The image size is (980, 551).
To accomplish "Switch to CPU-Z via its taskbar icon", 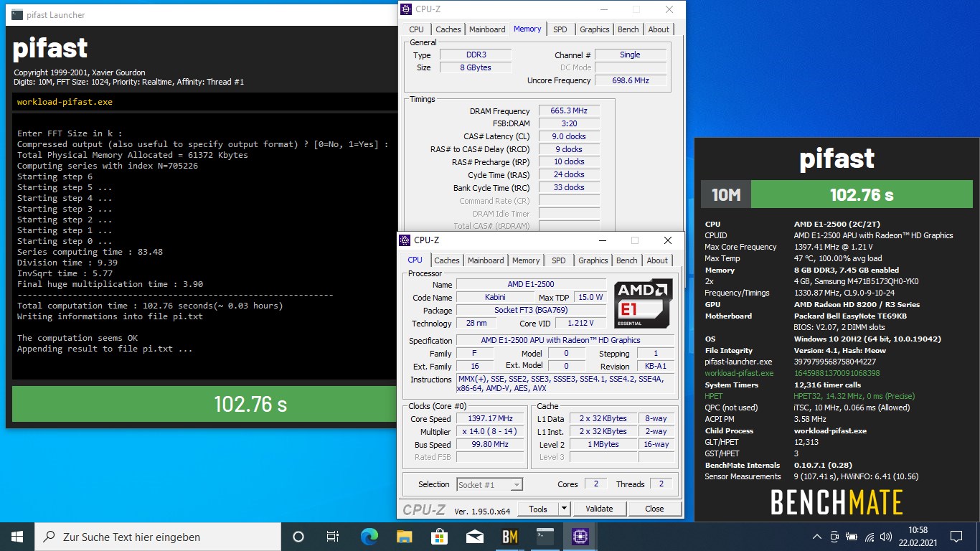I will tap(580, 536).
